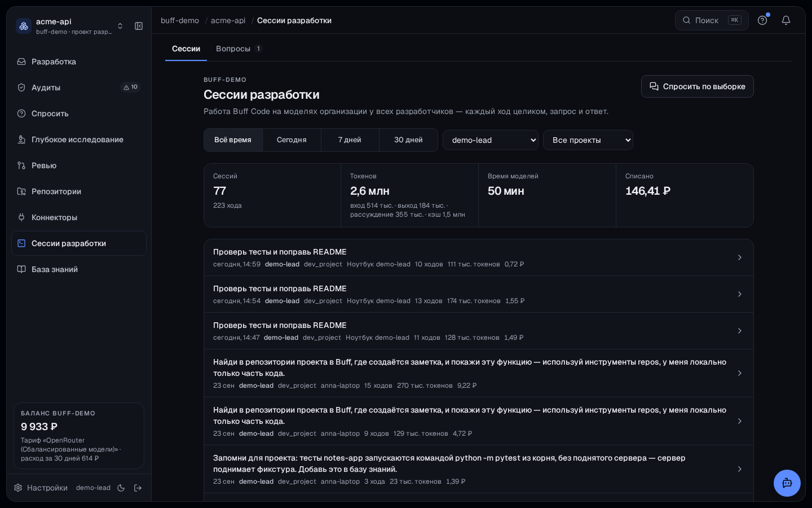Click Спросить по выборке button
The image size is (812, 508).
pos(698,86)
